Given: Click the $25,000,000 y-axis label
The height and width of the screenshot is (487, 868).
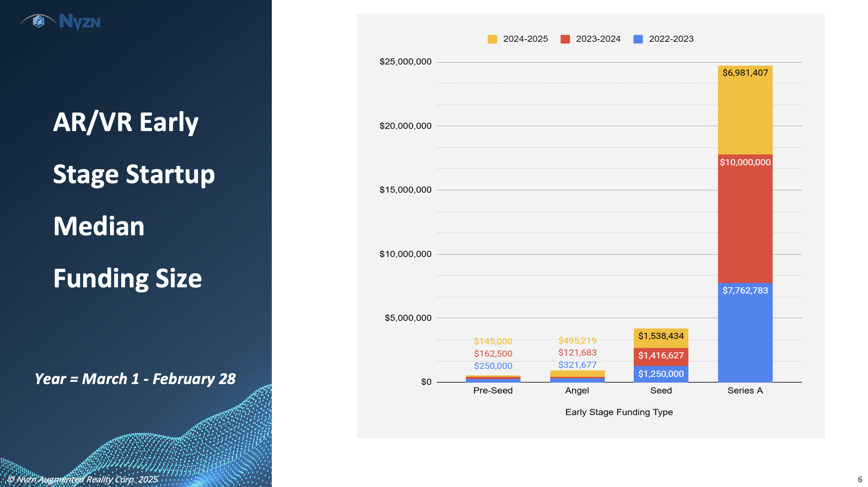Looking at the screenshot, I should point(405,62).
